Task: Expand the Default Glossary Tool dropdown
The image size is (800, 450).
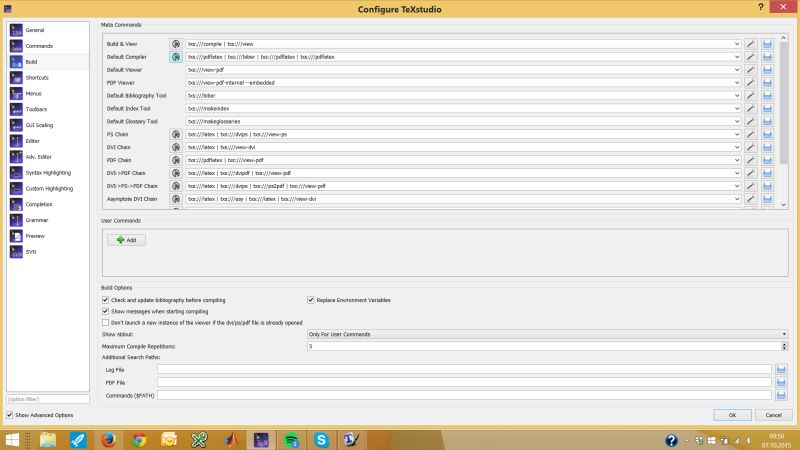Action: (737, 121)
